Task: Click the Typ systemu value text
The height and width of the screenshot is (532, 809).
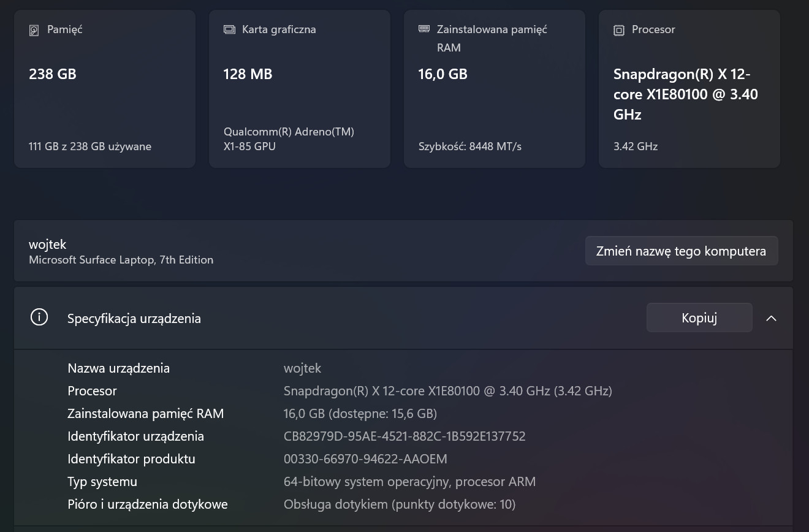Action: coord(409,482)
